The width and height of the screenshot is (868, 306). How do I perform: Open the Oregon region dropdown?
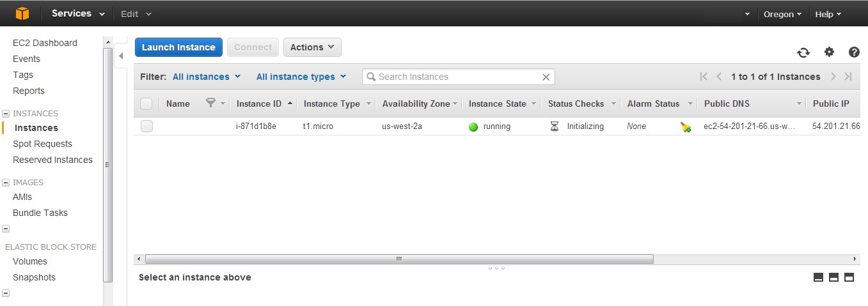(x=782, y=14)
